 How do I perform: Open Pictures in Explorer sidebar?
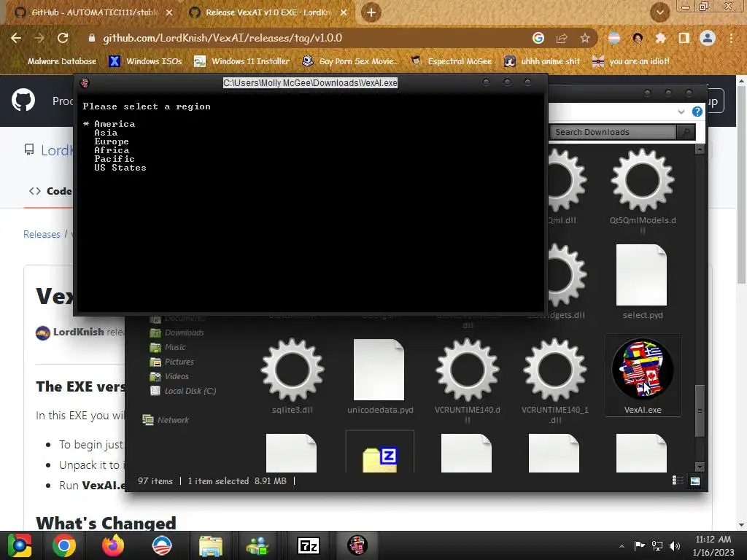[172, 362]
